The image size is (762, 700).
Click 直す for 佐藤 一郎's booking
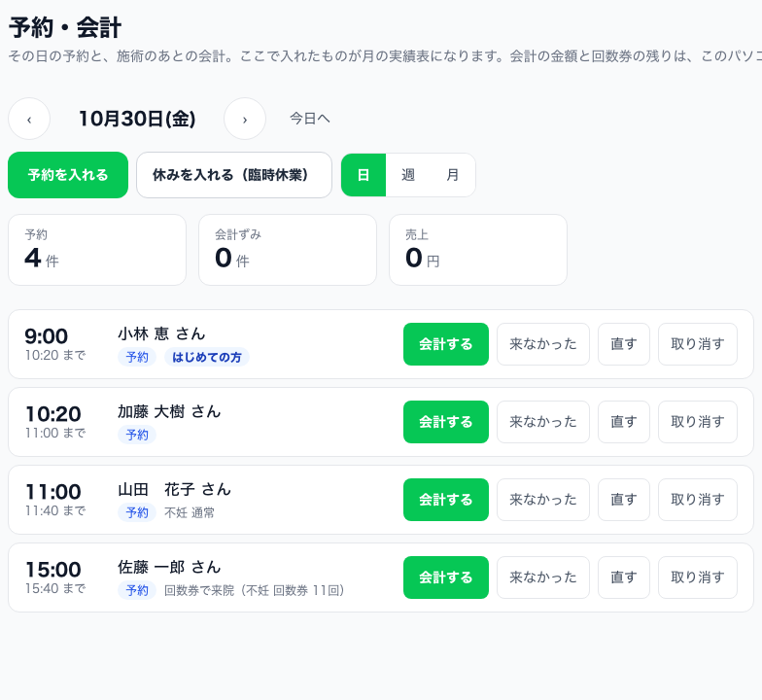click(x=624, y=577)
